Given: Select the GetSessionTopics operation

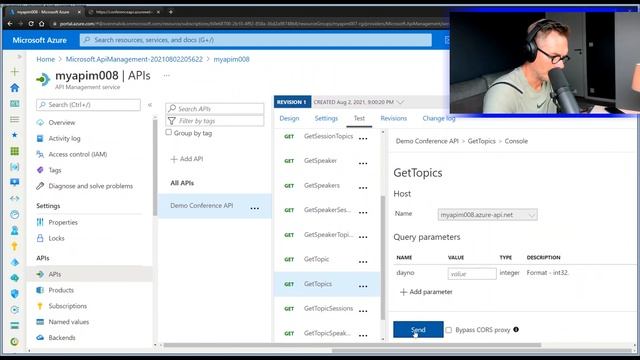Looking at the screenshot, I should [328, 136].
